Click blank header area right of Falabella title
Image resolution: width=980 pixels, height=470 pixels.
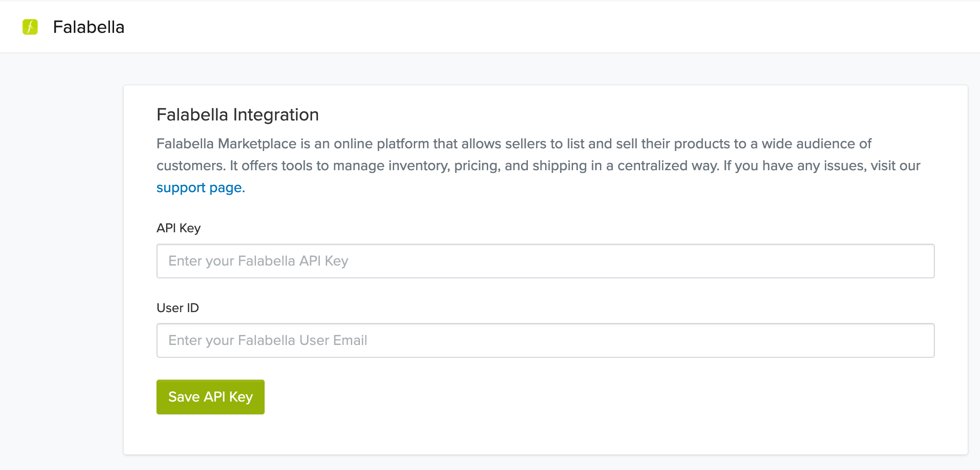tap(547, 27)
